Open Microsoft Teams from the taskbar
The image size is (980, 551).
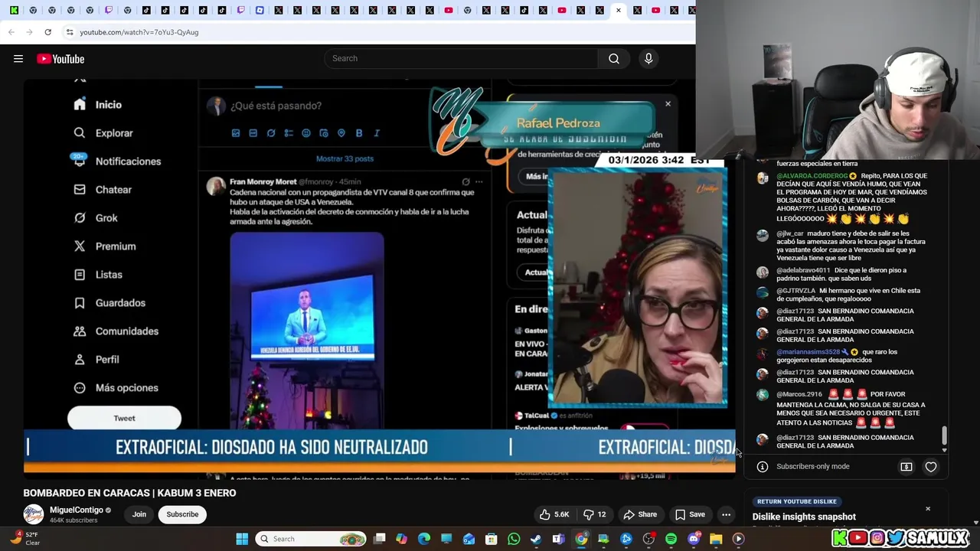click(x=558, y=539)
